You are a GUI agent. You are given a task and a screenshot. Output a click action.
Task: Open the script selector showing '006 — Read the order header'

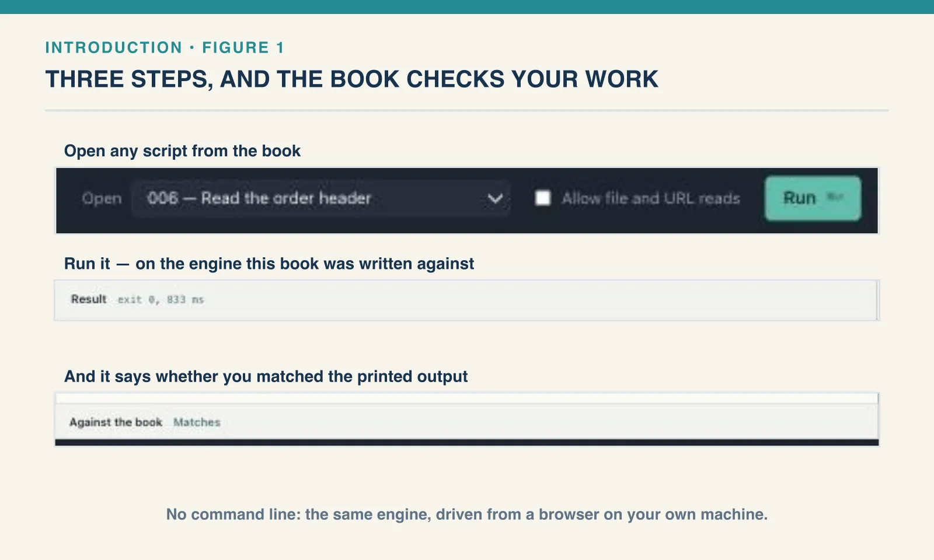pyautogui.click(x=320, y=199)
